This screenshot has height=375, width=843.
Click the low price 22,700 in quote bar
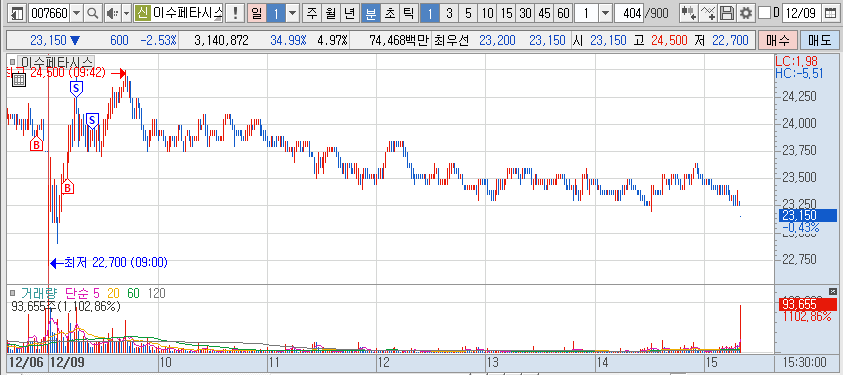pos(730,40)
